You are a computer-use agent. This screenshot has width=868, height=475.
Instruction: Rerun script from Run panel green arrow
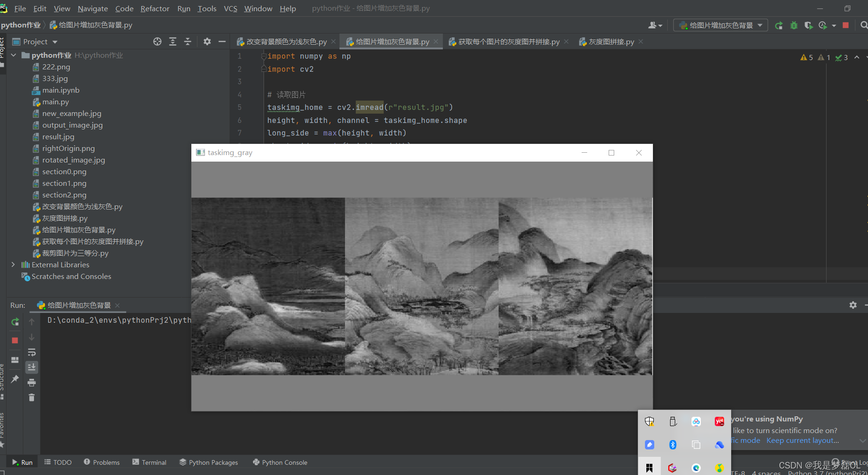15,322
